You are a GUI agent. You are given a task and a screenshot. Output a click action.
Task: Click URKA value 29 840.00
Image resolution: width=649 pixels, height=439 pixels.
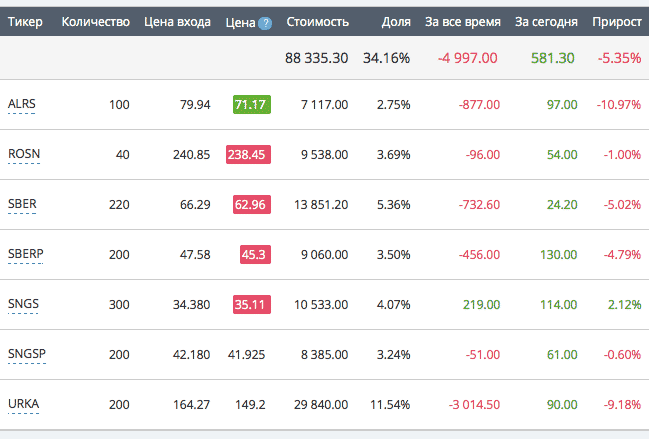coord(321,405)
